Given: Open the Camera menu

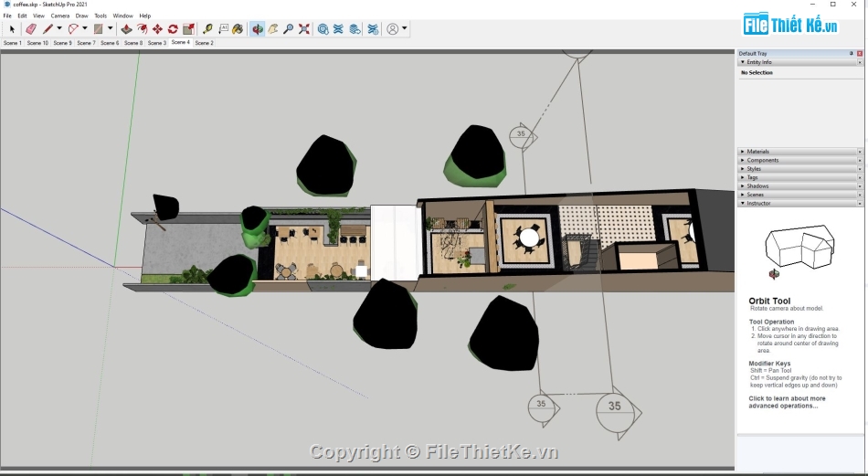Looking at the screenshot, I should click(x=60, y=16).
